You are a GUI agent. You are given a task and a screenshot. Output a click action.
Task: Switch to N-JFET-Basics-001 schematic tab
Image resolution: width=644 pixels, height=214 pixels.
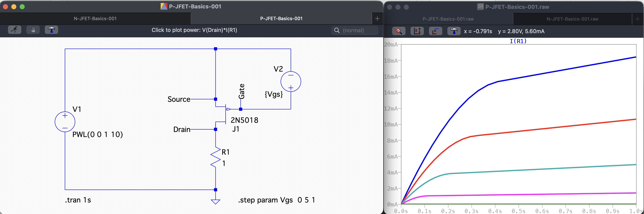[95, 18]
